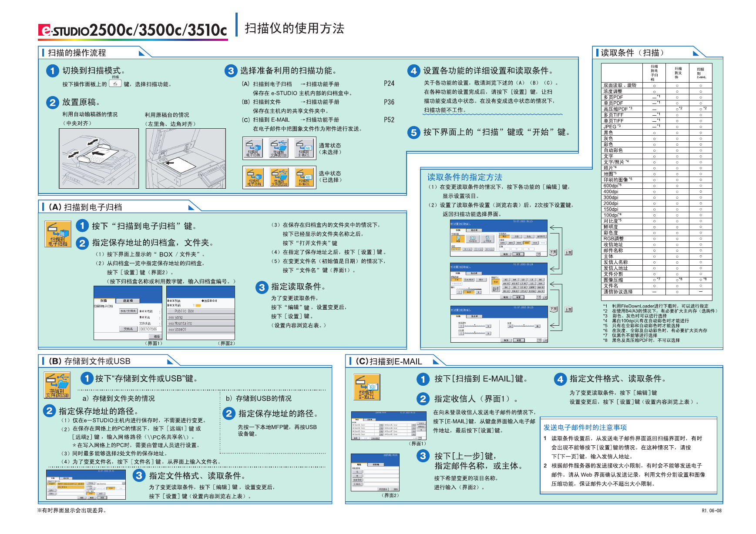Click the revision code R1.06-08
This screenshot has height=534, width=756.
[x=712, y=511]
